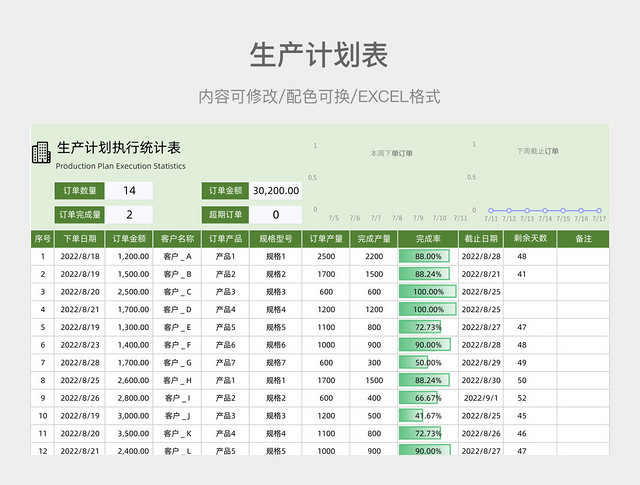Click the deadline 2022/9/1 cell
Viewport: 640px width, 485px height.
click(481, 398)
